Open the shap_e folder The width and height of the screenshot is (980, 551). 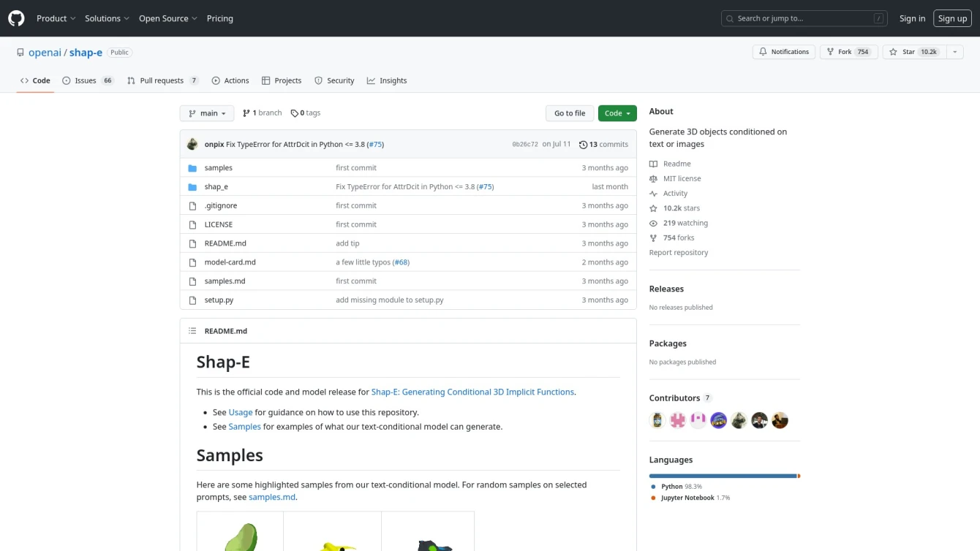216,187
